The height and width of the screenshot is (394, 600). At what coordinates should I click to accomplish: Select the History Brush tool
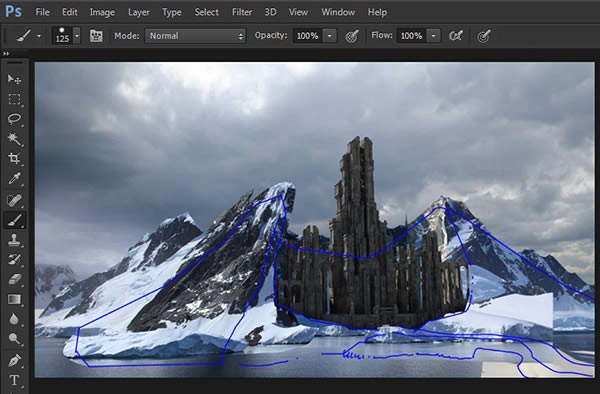click(x=14, y=260)
